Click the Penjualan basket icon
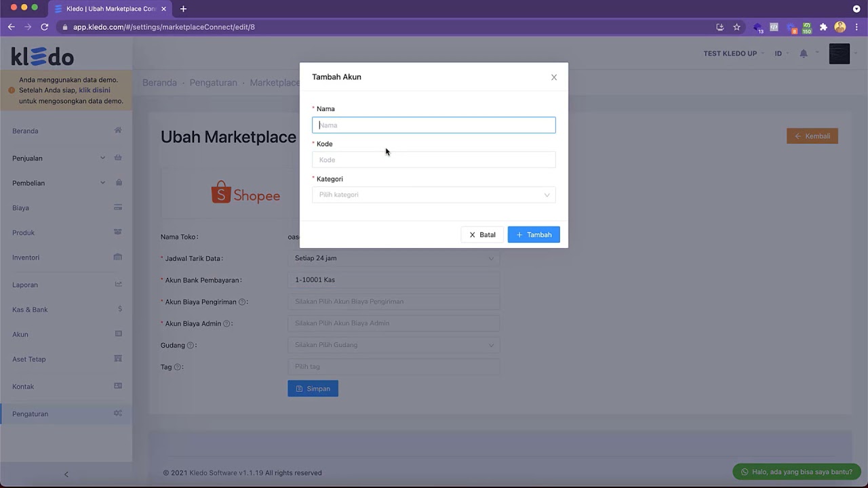This screenshot has height=488, width=868. click(118, 157)
